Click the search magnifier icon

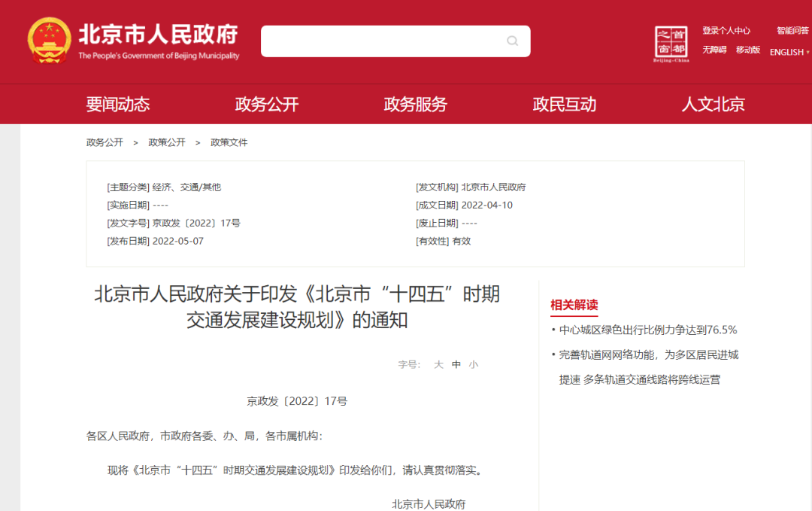click(x=512, y=41)
